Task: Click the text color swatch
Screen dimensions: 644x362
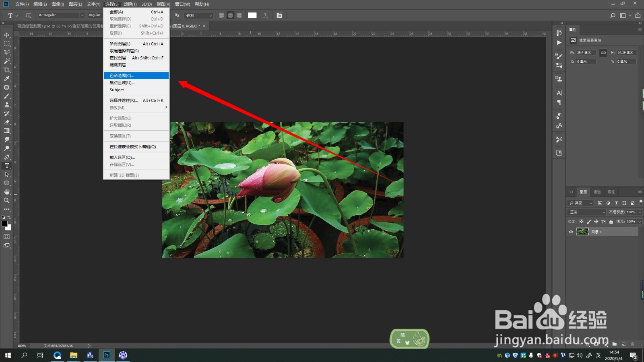Action: click(x=252, y=15)
